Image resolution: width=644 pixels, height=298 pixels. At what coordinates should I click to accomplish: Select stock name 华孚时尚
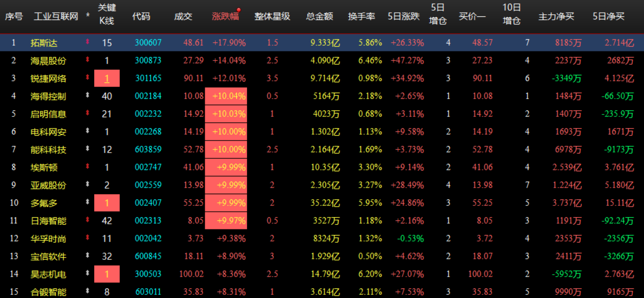point(48,239)
